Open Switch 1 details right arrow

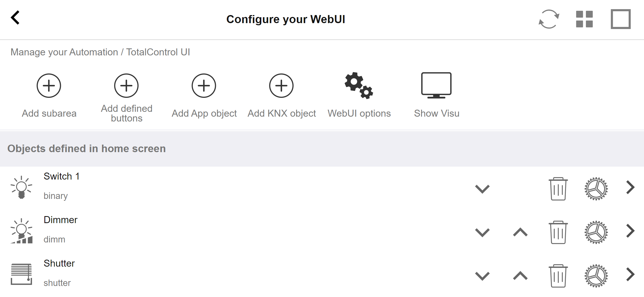tap(630, 187)
